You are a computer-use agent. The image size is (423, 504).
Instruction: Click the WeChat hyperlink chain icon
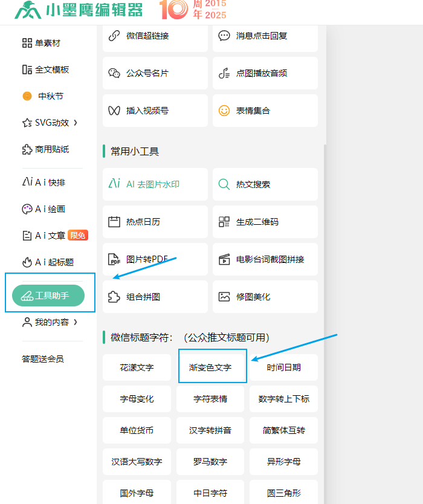pyautogui.click(x=114, y=36)
